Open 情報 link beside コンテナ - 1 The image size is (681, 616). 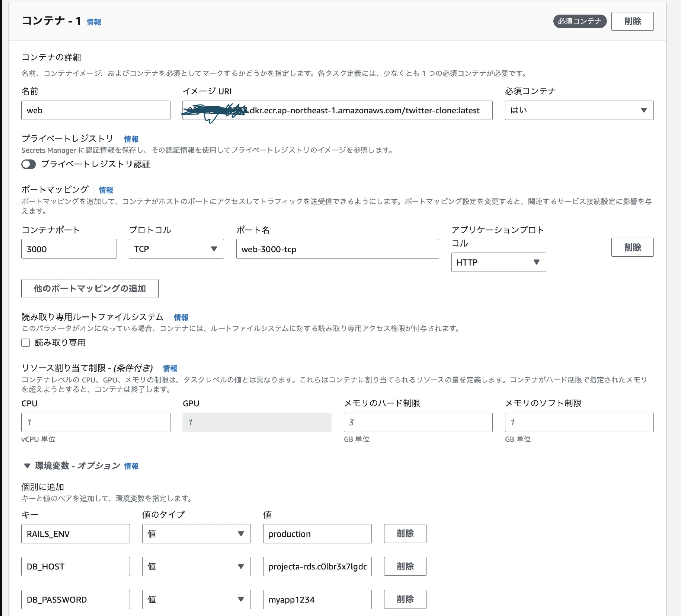pyautogui.click(x=93, y=22)
